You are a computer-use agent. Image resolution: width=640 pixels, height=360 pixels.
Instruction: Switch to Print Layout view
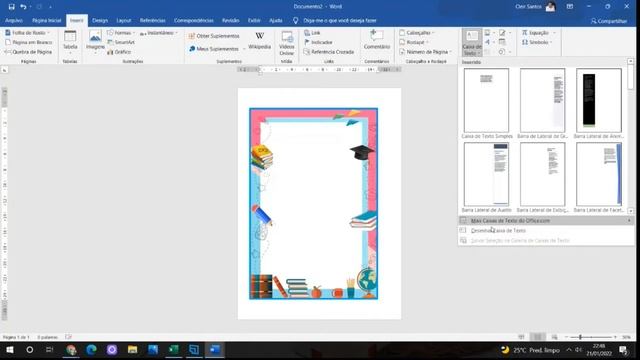(538, 337)
